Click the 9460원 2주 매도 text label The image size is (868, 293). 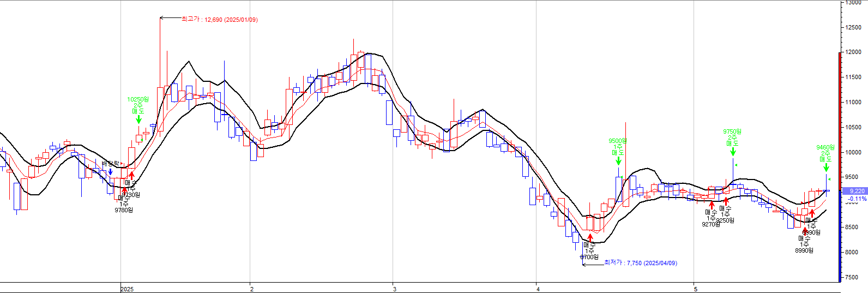click(x=825, y=154)
